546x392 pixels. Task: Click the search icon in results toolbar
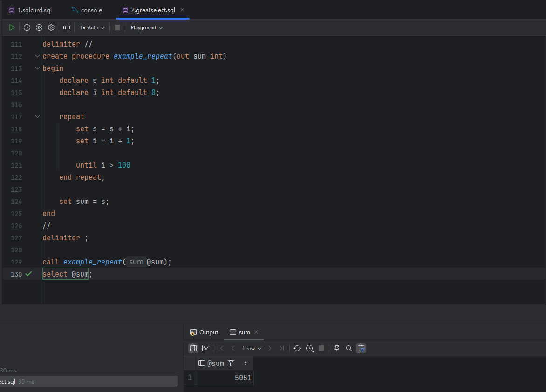point(348,348)
